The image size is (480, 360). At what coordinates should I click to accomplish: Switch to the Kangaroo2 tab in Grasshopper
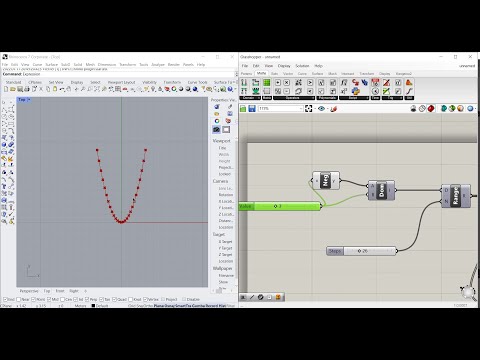[x=404, y=73]
